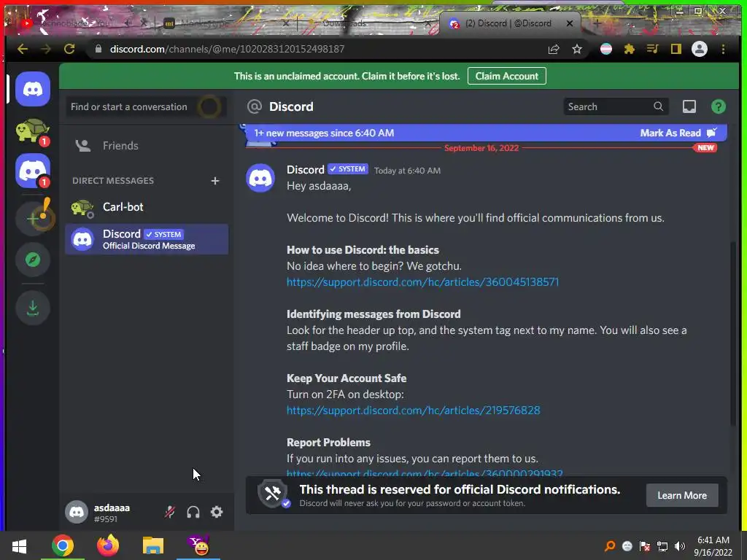
Task: Bookmark this tab with star icon
Action: click(x=577, y=49)
